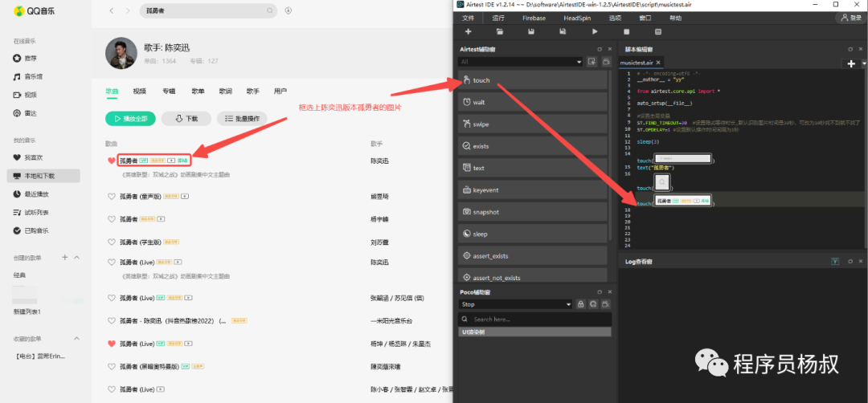Open the HeadSpin menu
Screen dimensions: 868x403
coord(577,18)
